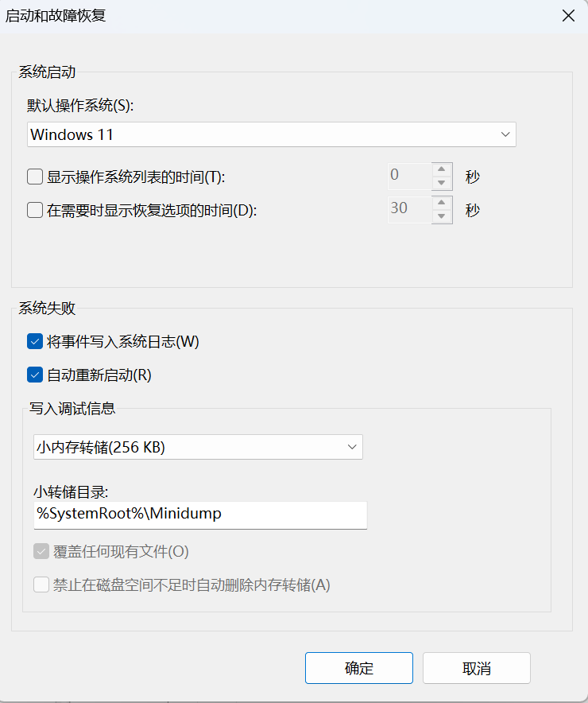Click the recovery options time field showing 30
The width and height of the screenshot is (588, 703).
point(409,209)
